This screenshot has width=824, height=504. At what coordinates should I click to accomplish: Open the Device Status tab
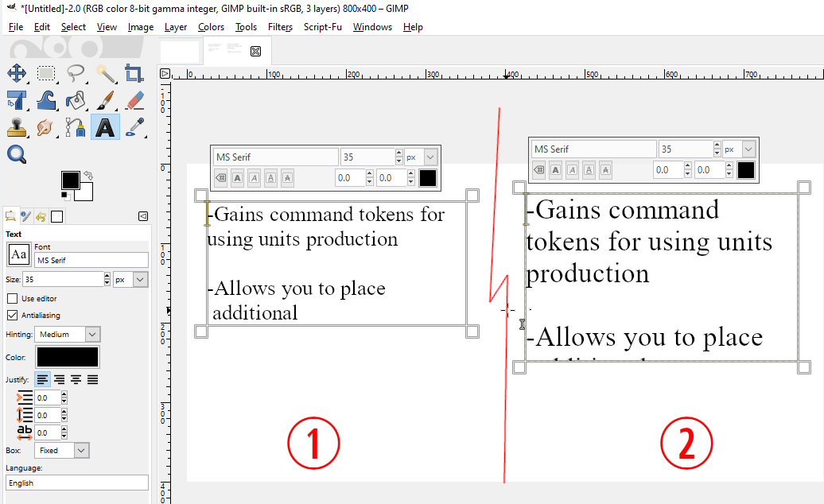25,215
